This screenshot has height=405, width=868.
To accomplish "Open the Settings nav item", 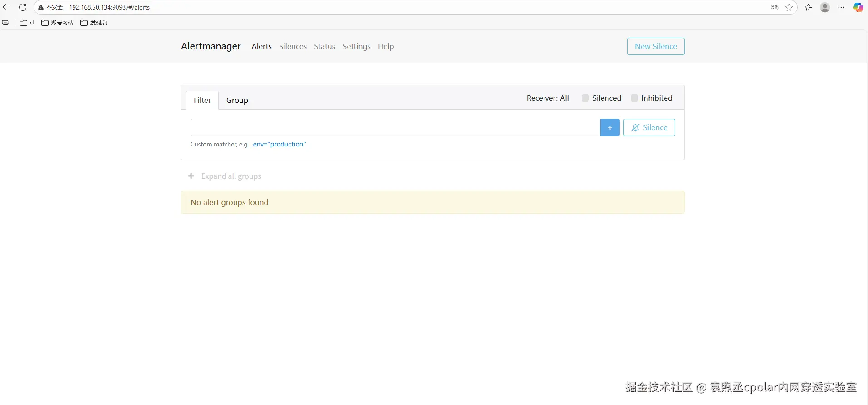I will (x=356, y=46).
